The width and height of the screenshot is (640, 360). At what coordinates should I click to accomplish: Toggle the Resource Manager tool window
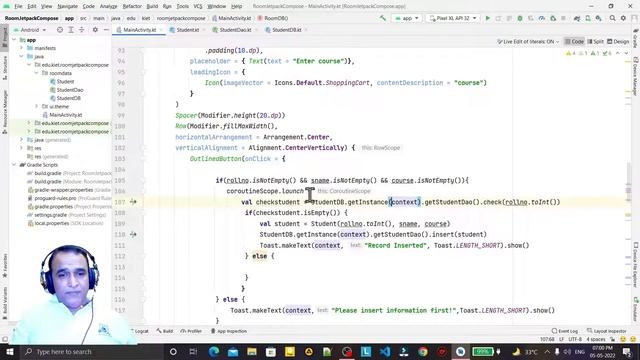coord(4,112)
